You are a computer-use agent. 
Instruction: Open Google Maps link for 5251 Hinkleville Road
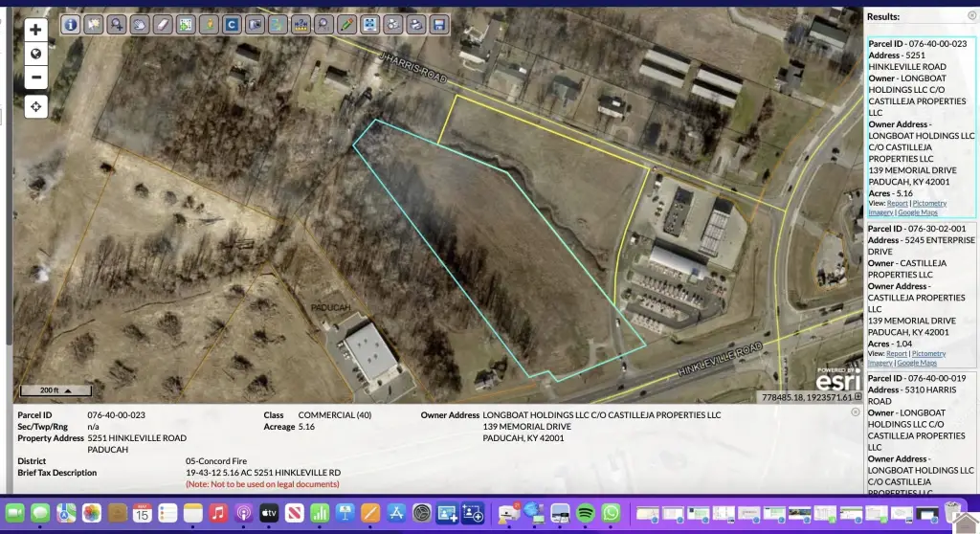[x=916, y=212]
